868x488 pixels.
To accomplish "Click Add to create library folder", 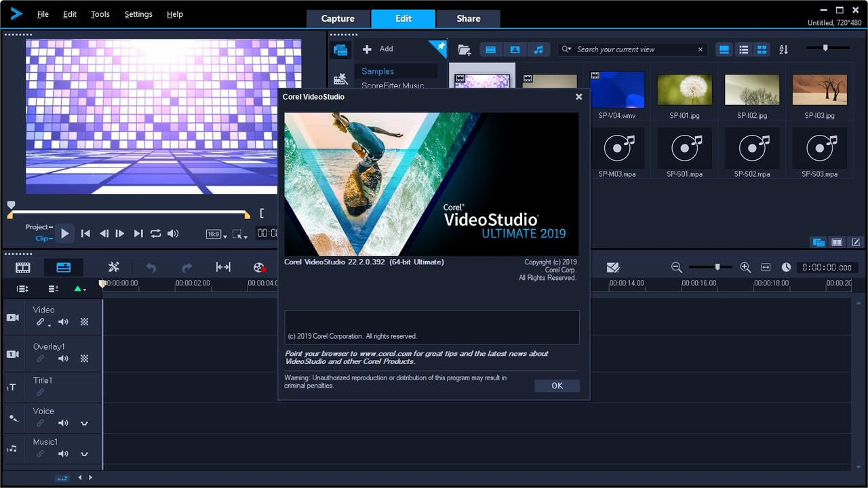I will [x=378, y=49].
